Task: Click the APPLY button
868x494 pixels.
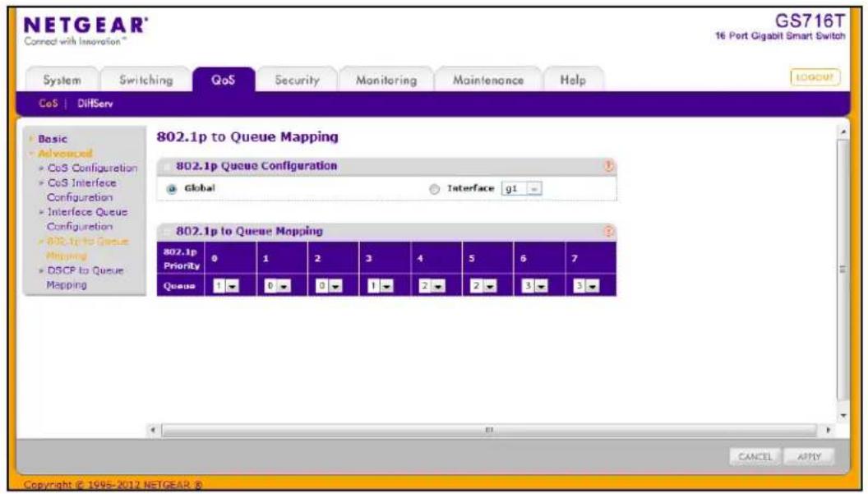Action: click(809, 457)
